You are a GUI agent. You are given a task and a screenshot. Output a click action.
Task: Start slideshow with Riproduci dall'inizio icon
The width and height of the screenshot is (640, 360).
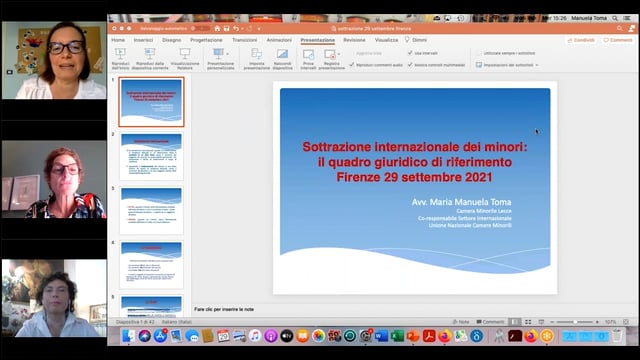[120, 53]
